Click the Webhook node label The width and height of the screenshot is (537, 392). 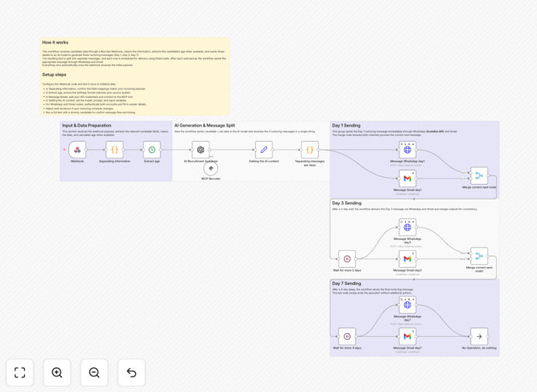pos(77,161)
